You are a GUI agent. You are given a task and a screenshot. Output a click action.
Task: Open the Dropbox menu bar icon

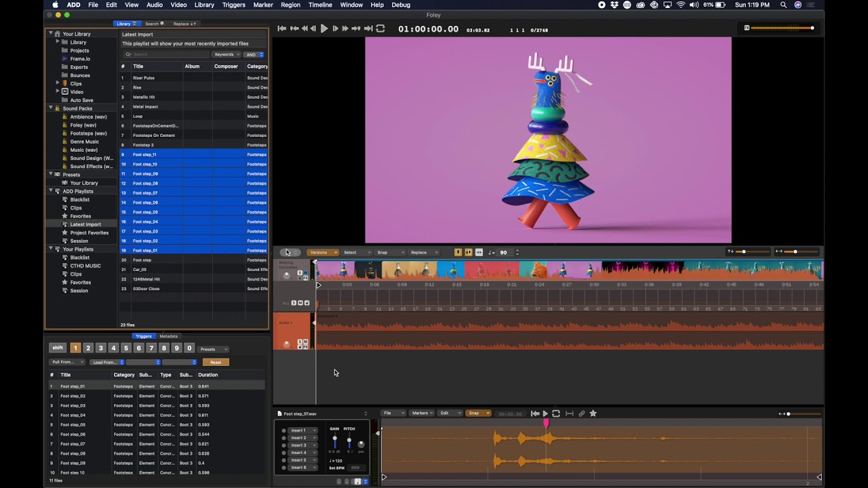(x=614, y=5)
